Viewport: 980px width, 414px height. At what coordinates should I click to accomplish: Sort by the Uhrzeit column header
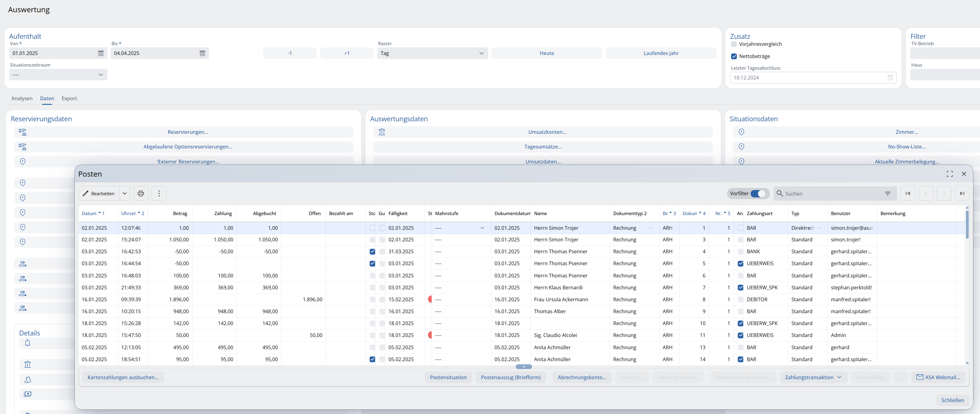(132, 214)
